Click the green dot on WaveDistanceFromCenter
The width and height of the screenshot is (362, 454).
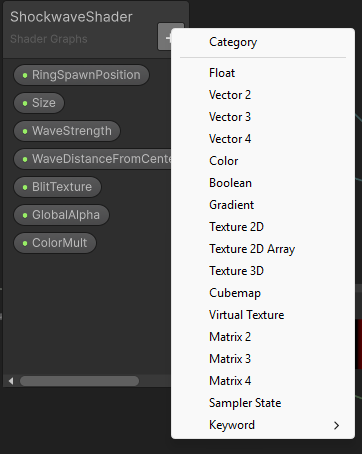(25, 159)
